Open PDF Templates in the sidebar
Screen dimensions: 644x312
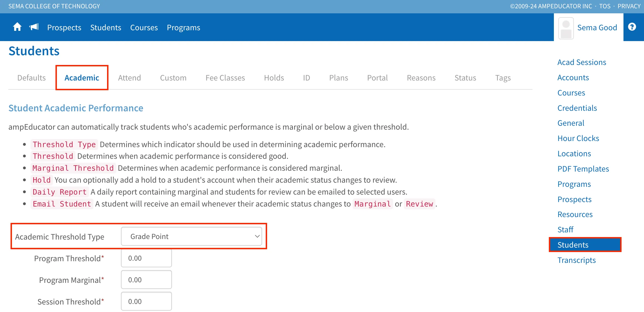tap(583, 169)
